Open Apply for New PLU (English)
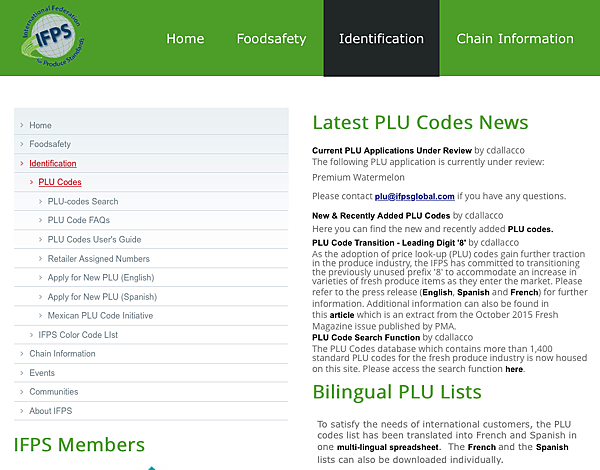Viewport: 600px width, 470px height. 101,277
